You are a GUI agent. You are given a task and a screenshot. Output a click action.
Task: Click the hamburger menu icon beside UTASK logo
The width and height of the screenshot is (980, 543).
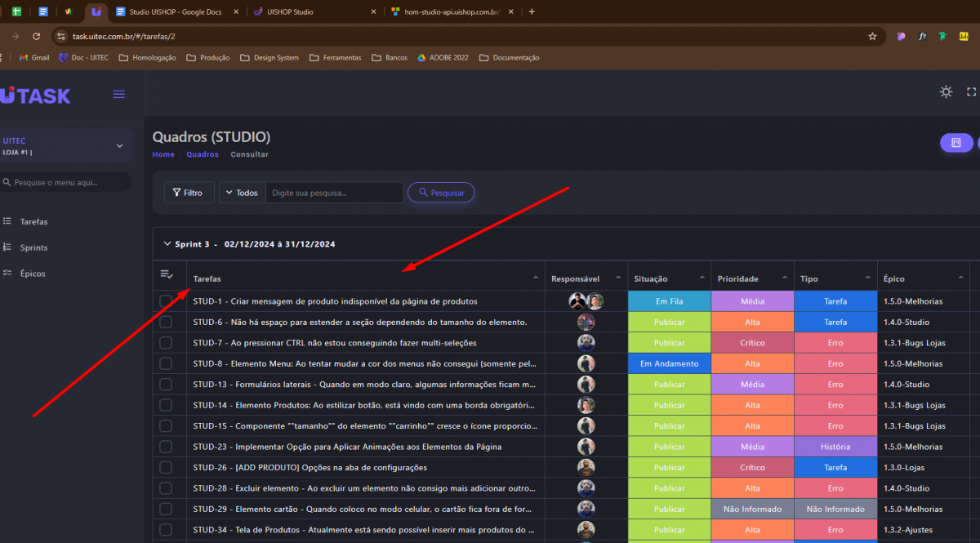[x=118, y=95]
